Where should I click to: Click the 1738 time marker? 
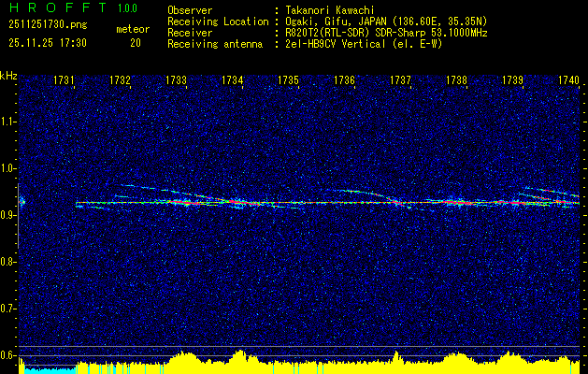(x=457, y=80)
